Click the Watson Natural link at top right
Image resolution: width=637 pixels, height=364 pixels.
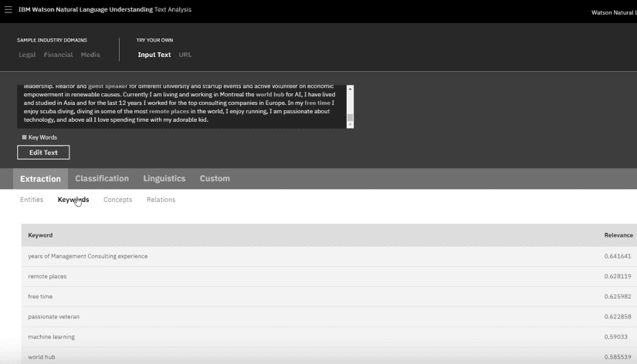click(x=614, y=12)
